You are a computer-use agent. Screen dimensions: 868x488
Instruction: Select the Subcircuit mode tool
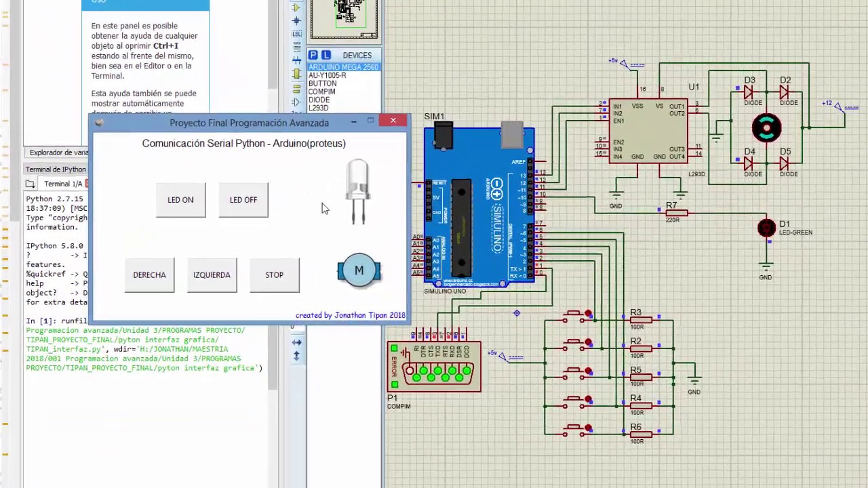pos(296,74)
